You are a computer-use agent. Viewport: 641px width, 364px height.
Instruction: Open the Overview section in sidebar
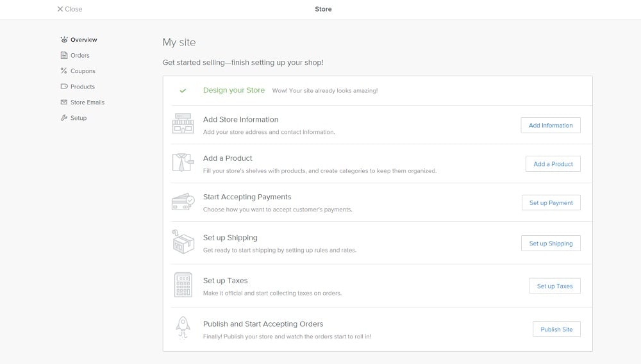tap(83, 40)
